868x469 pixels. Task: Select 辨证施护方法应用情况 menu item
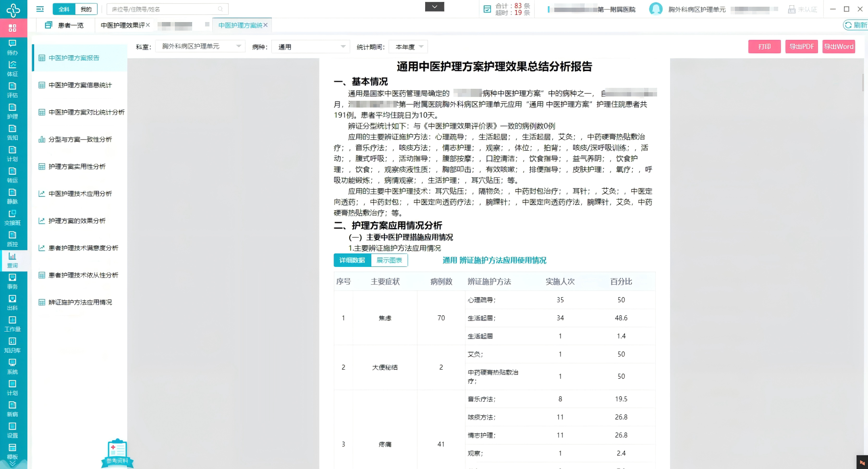click(80, 302)
